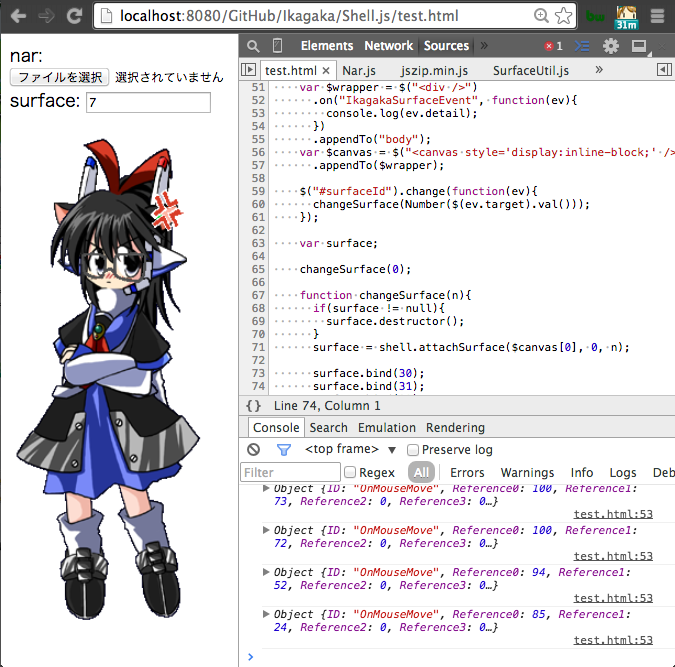
Task: Open the Rendering drawer tab
Action: 455,428
